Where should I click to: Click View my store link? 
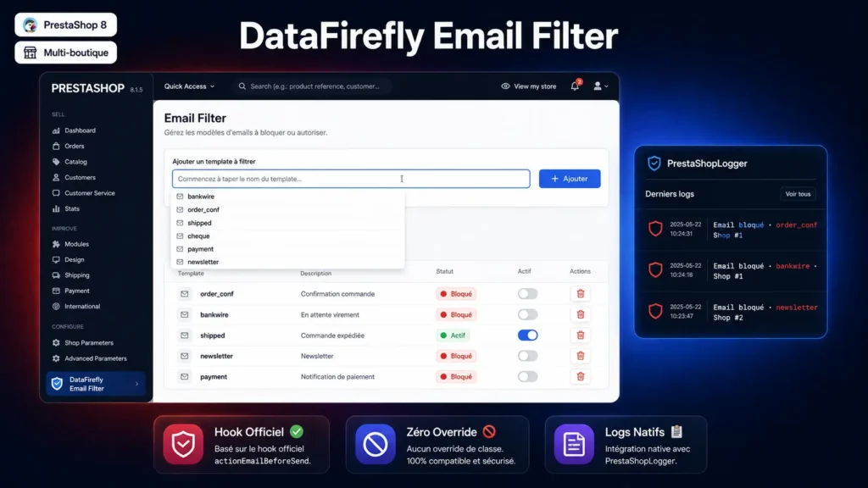(529, 86)
